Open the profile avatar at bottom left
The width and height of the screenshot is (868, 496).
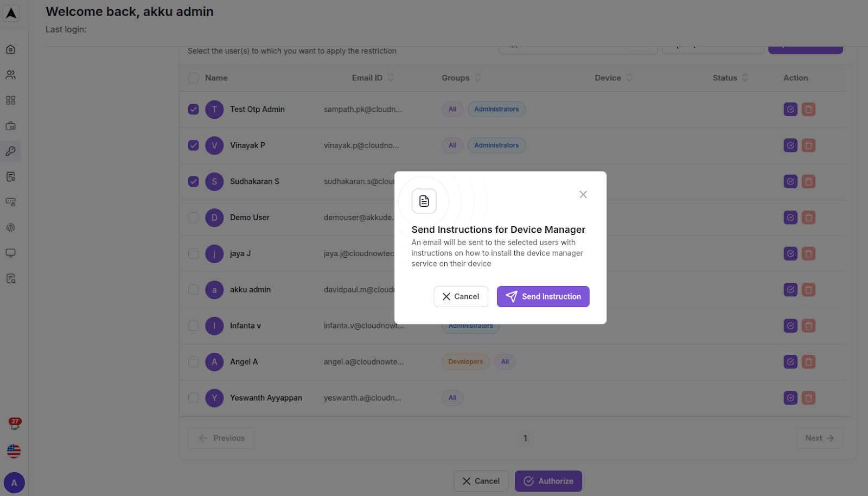point(14,483)
